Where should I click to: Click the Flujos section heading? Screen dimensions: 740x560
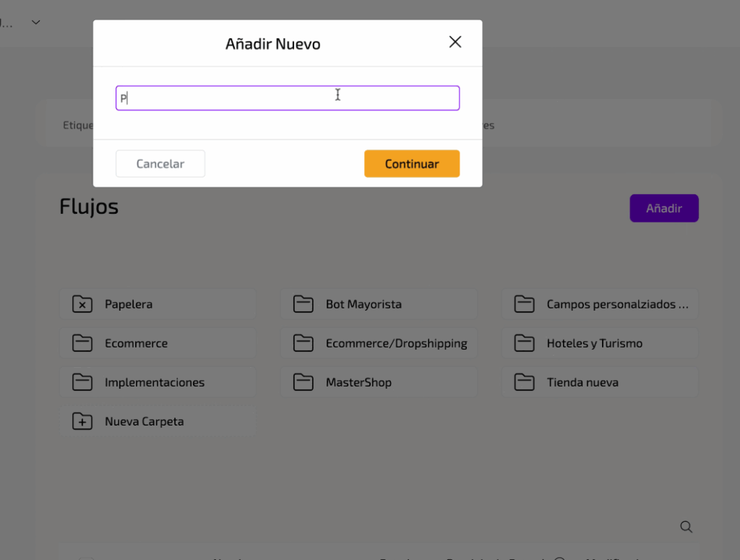coord(89,207)
